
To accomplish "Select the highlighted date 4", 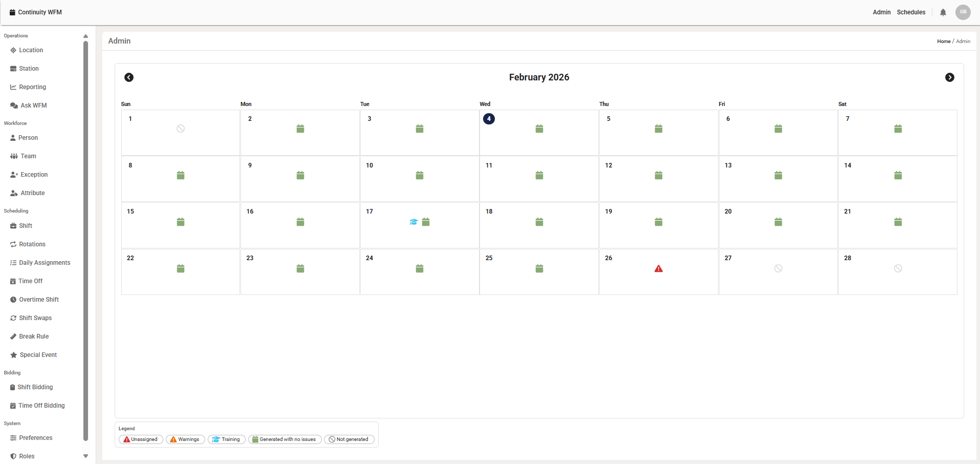I will (x=489, y=119).
